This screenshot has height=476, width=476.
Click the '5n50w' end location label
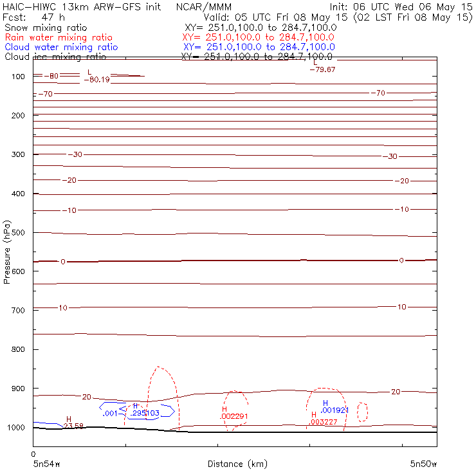pos(423,464)
